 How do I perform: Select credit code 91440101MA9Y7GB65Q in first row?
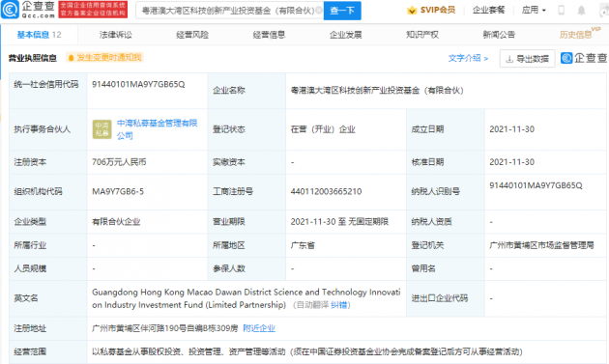click(x=138, y=84)
